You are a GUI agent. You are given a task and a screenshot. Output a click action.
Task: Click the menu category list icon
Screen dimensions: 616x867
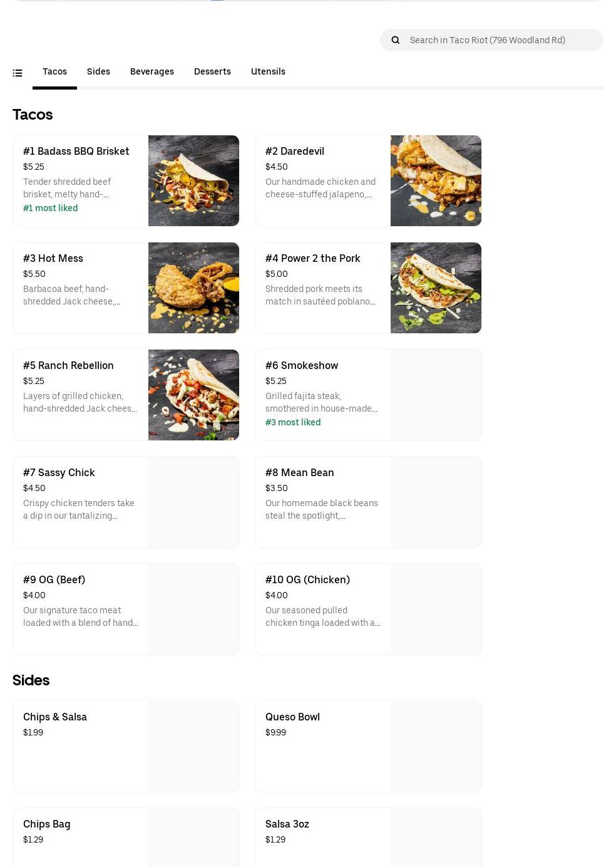pyautogui.click(x=18, y=73)
